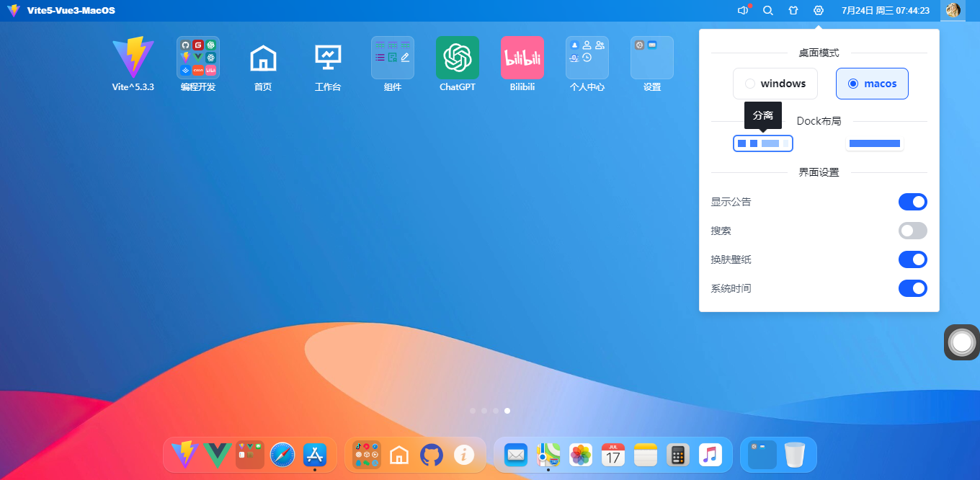The image size is (980, 480).
Task: Select the windows desktop mode radio
Action: click(x=775, y=84)
